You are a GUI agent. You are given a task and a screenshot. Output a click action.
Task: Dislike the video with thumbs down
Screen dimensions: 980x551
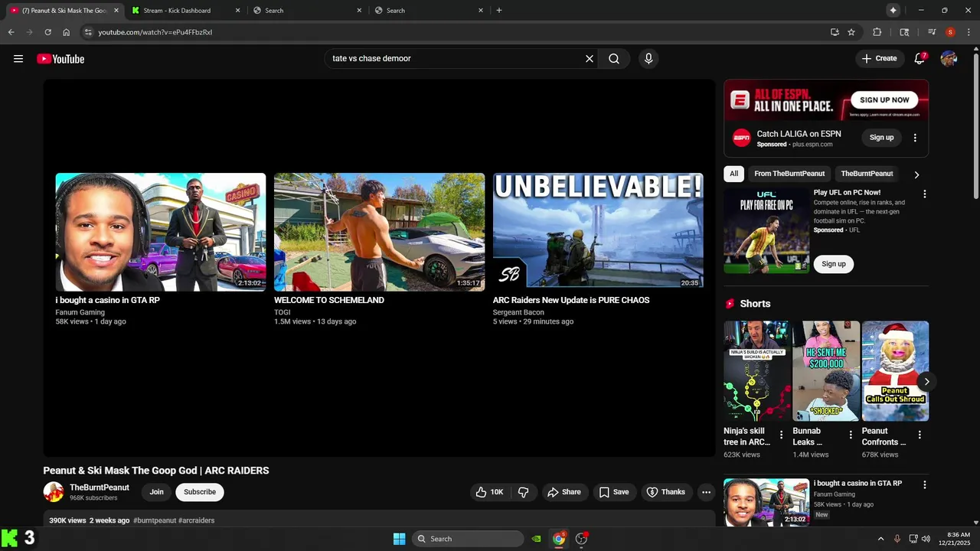click(x=524, y=492)
